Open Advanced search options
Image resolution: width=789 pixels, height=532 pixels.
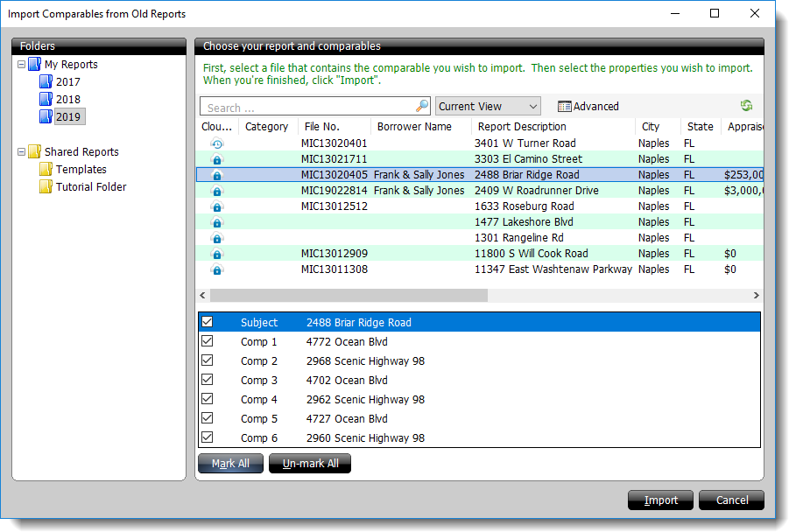588,107
